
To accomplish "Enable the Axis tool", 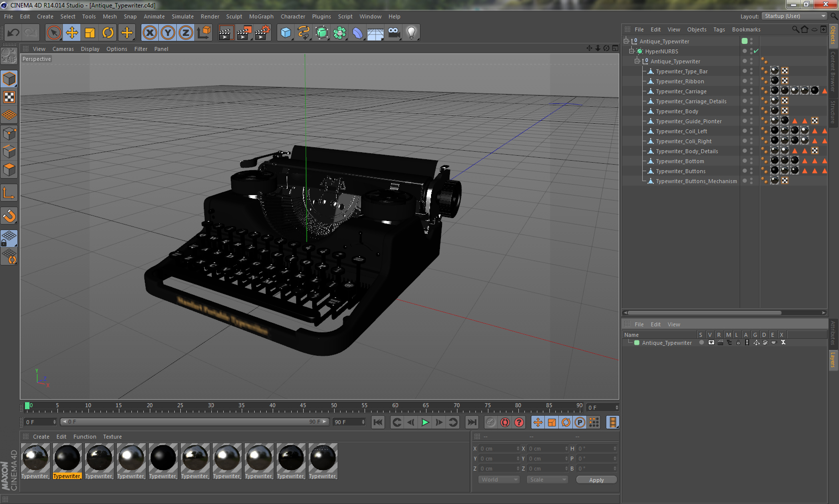I will pos(9,193).
